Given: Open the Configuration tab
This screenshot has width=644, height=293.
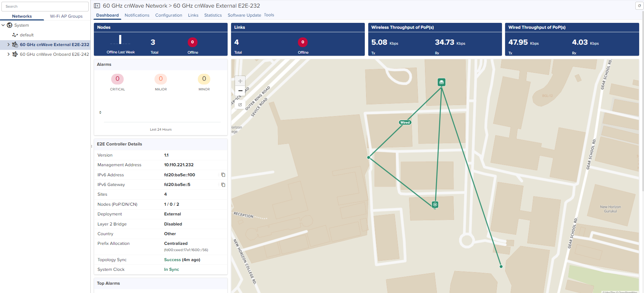Looking at the screenshot, I should pos(168,15).
